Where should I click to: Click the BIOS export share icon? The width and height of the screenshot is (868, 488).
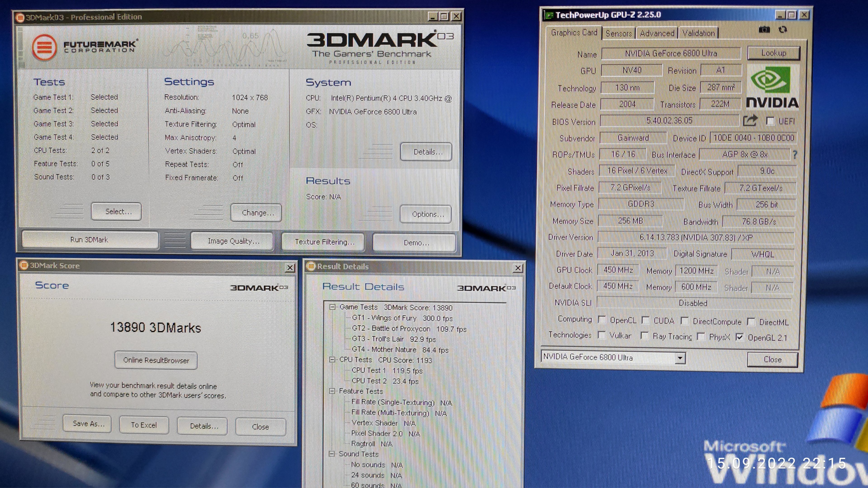point(750,121)
